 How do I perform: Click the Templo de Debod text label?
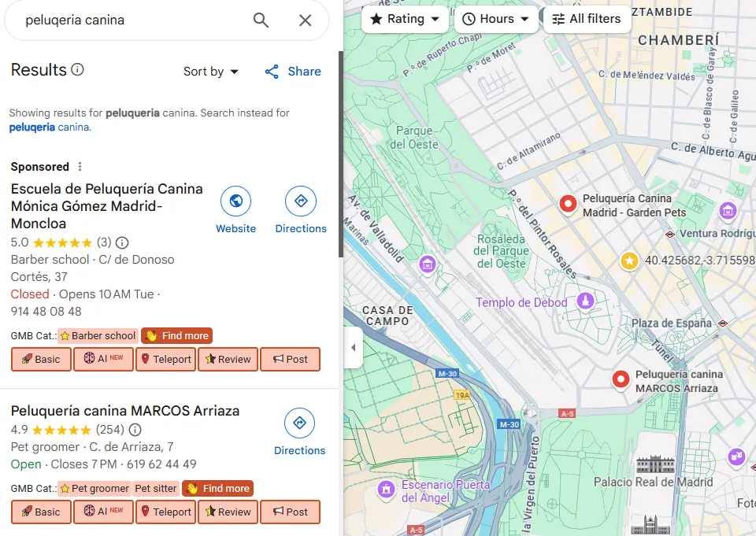click(521, 303)
